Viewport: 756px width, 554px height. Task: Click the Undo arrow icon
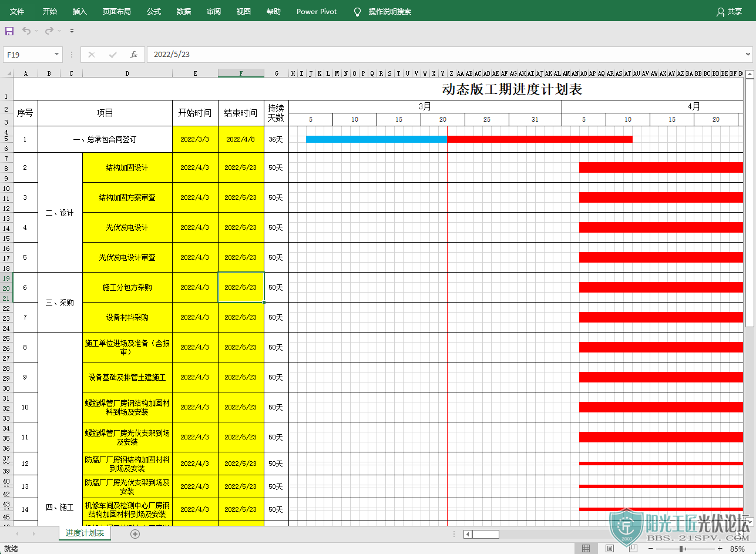(x=26, y=31)
